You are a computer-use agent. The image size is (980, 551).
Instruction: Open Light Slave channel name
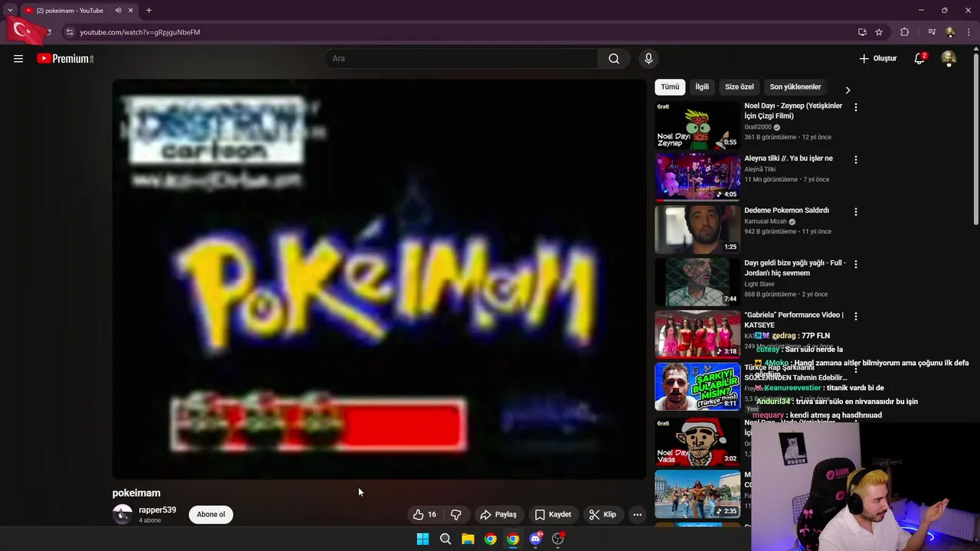tap(759, 284)
